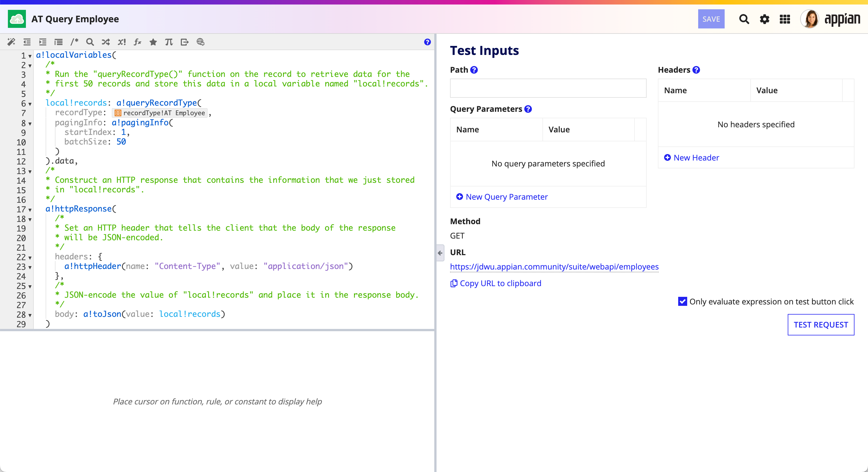Click the fx function toolbar icon
Screen dimensions: 868x472
(137, 42)
